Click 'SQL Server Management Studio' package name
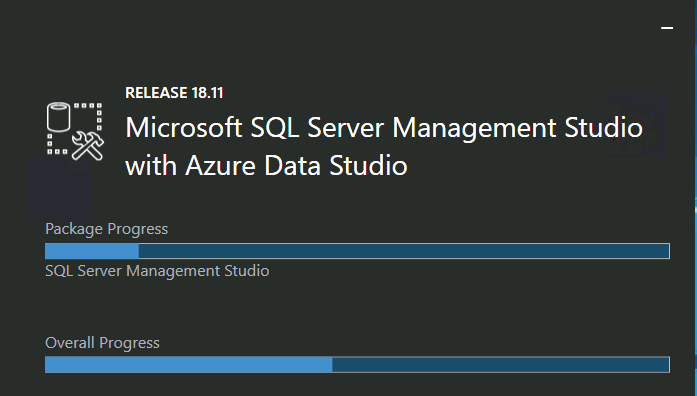The width and height of the screenshot is (697, 396). (157, 271)
